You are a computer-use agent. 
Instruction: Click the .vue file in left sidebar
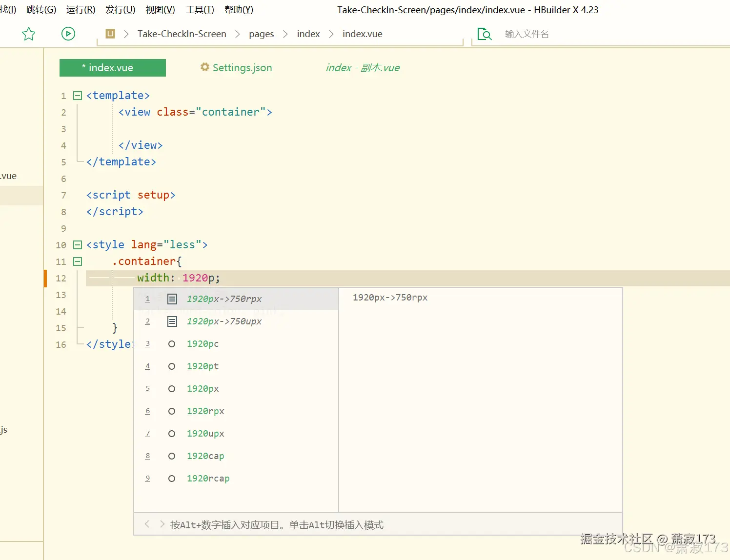pyautogui.click(x=8, y=176)
